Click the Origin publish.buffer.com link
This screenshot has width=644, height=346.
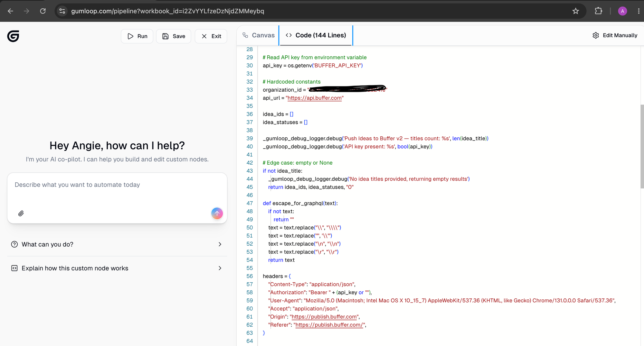point(324,317)
